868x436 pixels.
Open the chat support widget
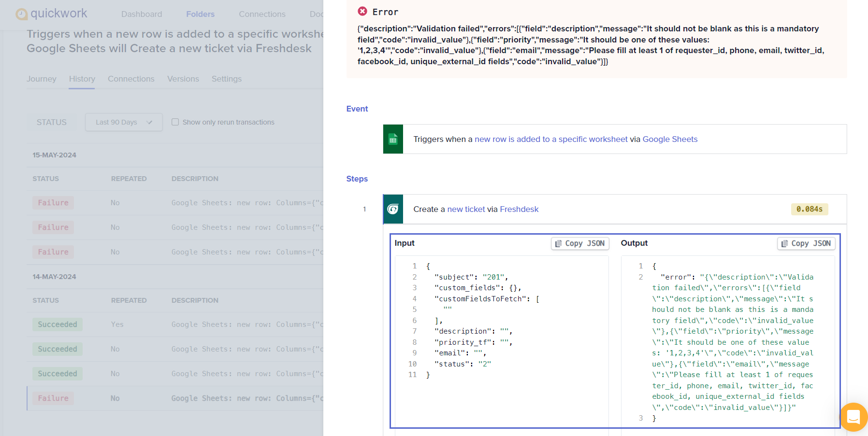(x=854, y=417)
